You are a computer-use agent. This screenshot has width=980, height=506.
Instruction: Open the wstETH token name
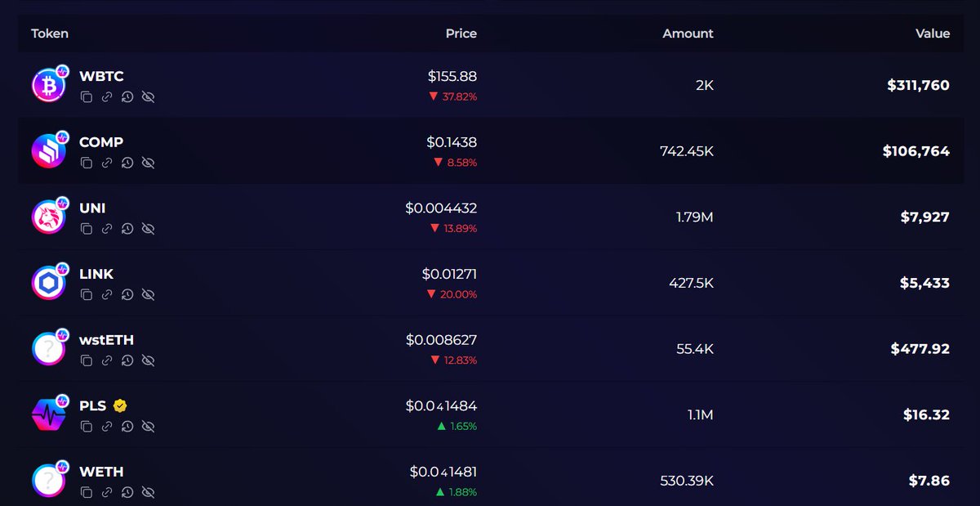[x=106, y=340]
